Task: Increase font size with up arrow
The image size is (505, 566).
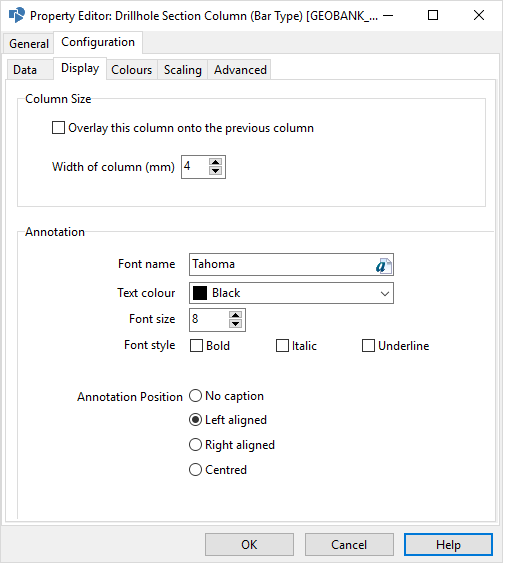Action: pyautogui.click(x=236, y=316)
